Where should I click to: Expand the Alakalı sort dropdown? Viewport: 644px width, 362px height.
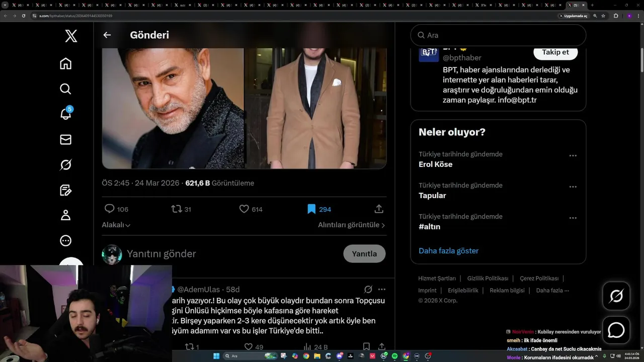pyautogui.click(x=116, y=225)
